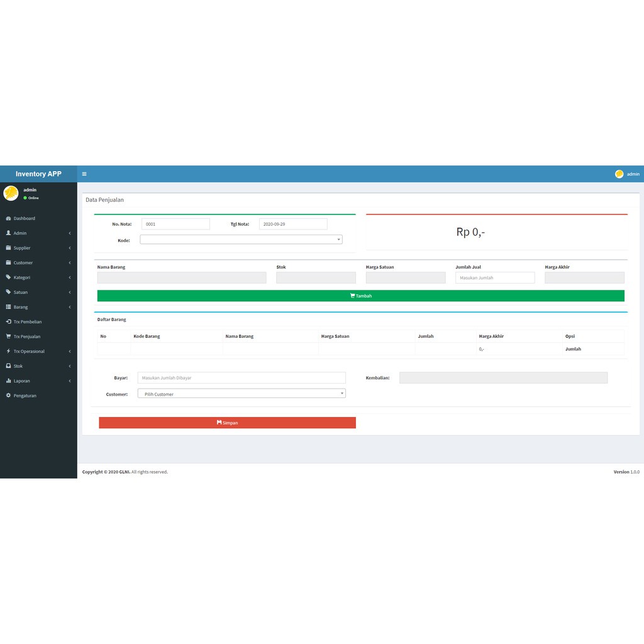Click the Bayar amount input field
The image size is (644, 644).
pyautogui.click(x=241, y=378)
